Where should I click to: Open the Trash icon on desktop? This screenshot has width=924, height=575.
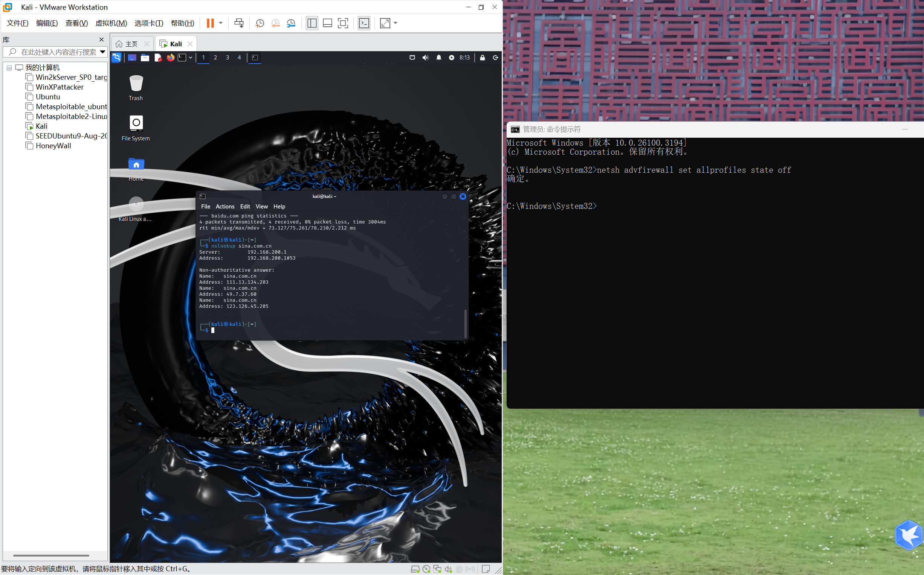[136, 87]
